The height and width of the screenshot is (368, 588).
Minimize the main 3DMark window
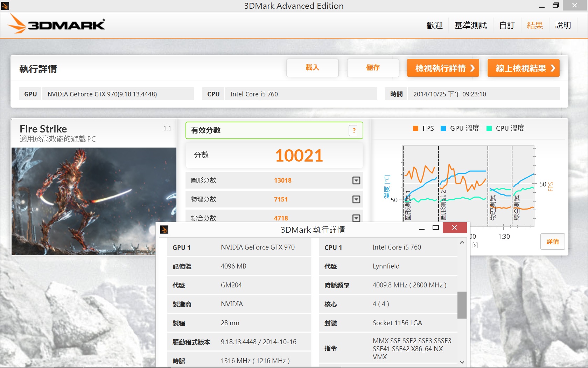pos(542,6)
